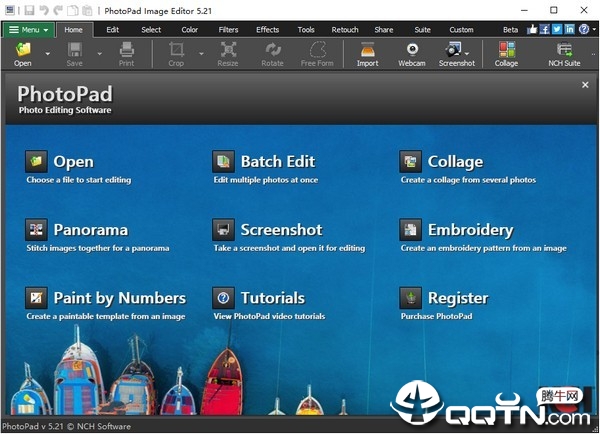
Task: Click the Facebook share icon
Action: 545,30
